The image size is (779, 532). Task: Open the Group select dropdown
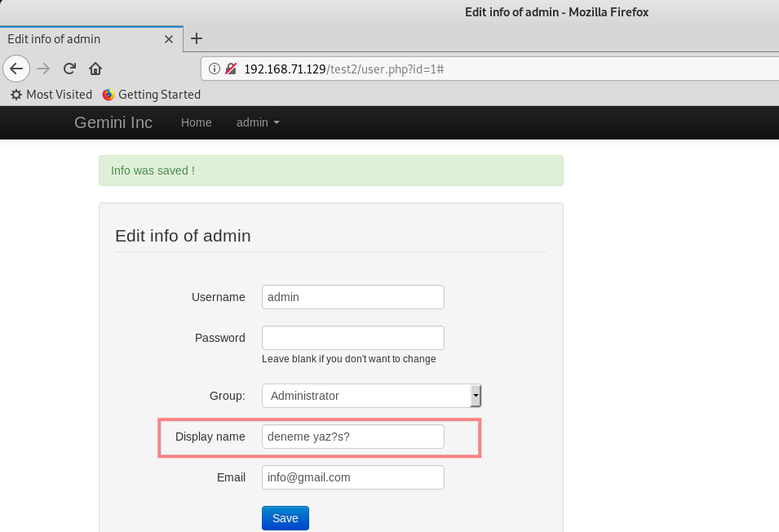371,396
